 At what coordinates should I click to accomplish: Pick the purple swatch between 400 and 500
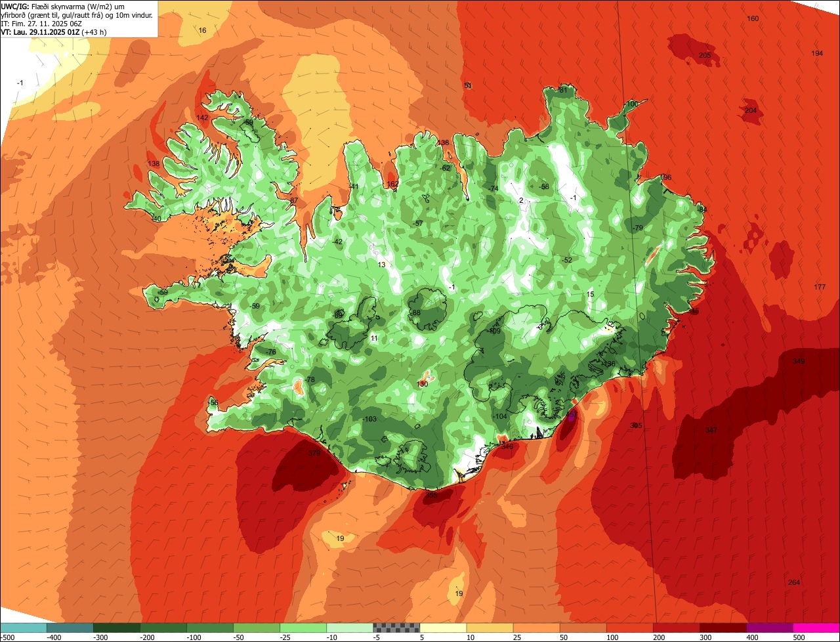(769, 628)
